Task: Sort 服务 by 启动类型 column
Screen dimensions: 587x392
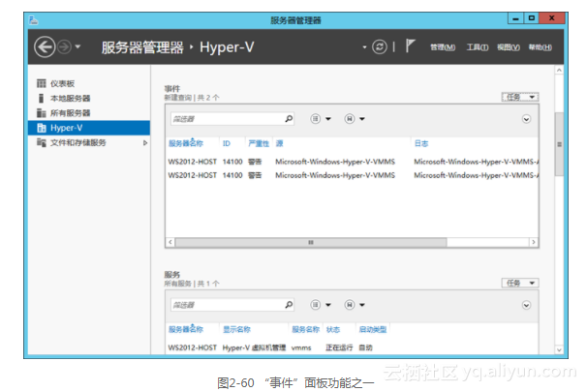Action: 373,329
